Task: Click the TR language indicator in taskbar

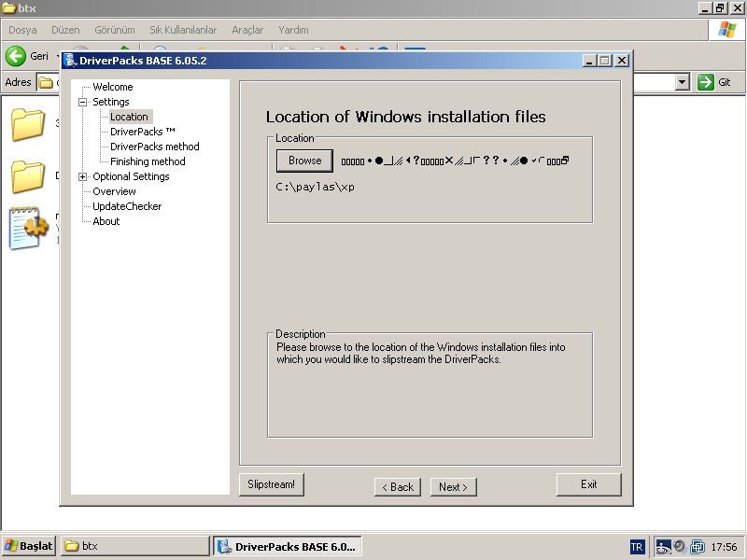Action: [637, 546]
